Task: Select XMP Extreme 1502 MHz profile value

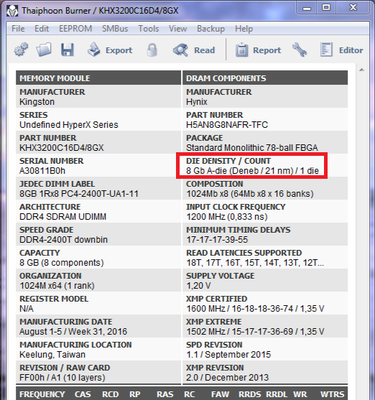Action: pos(255,332)
